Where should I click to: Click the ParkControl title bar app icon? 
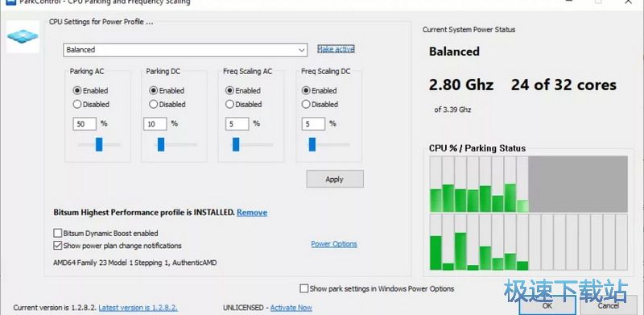point(10,2)
